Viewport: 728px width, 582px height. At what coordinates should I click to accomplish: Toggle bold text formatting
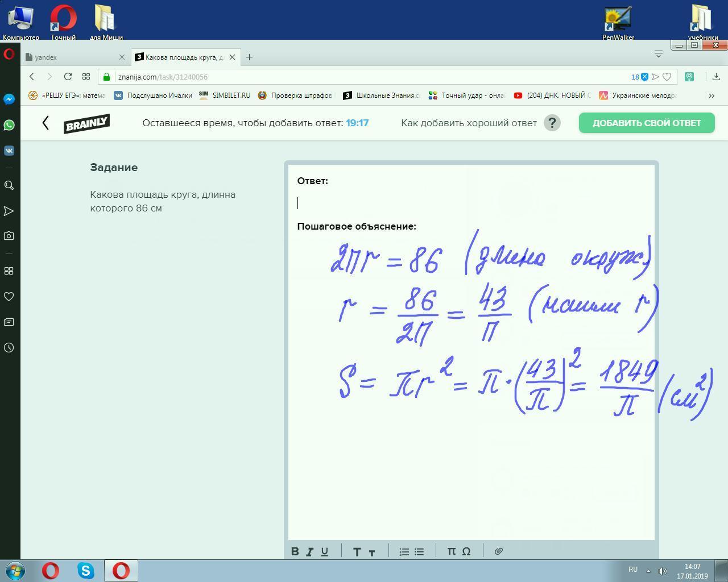point(295,551)
